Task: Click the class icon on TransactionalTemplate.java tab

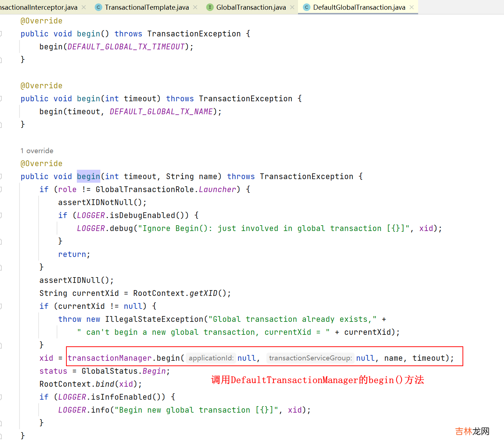Action: (x=98, y=7)
